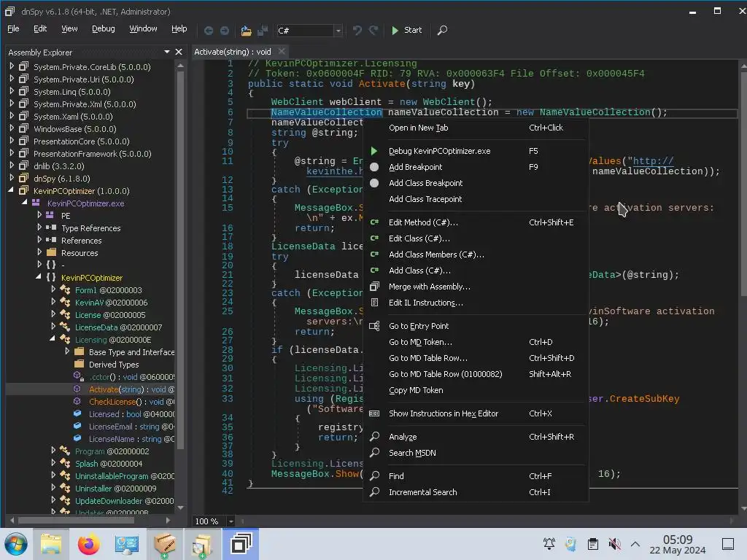
Task: Open the File menu
Action: [13, 28]
